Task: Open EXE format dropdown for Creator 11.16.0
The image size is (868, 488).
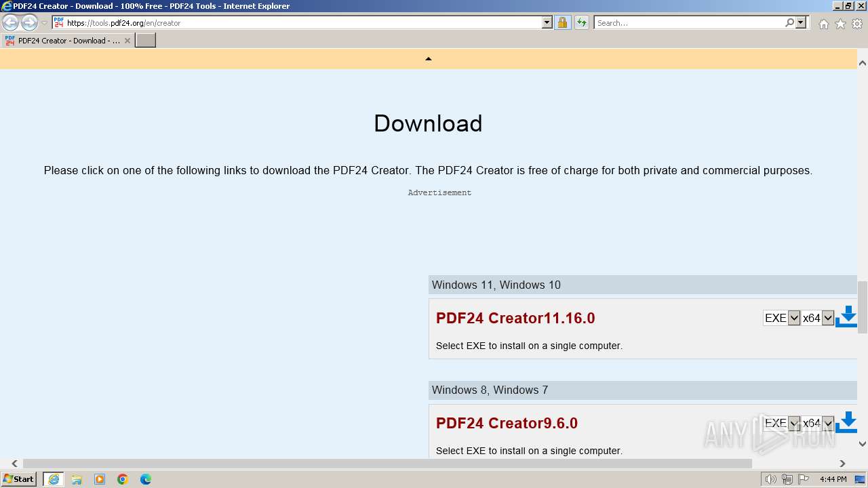Action: coord(781,318)
